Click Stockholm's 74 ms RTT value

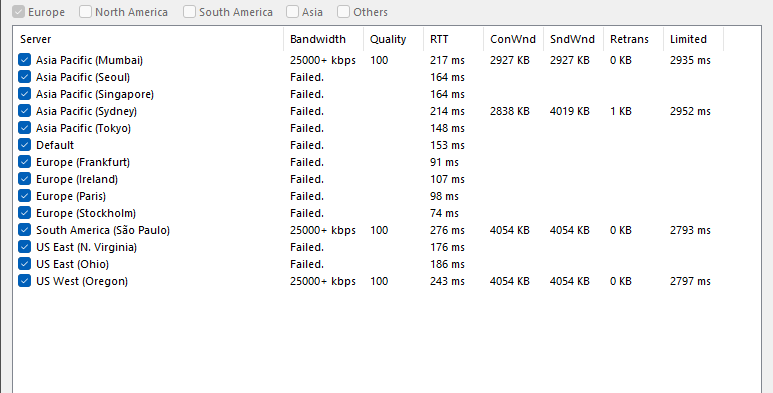(444, 213)
